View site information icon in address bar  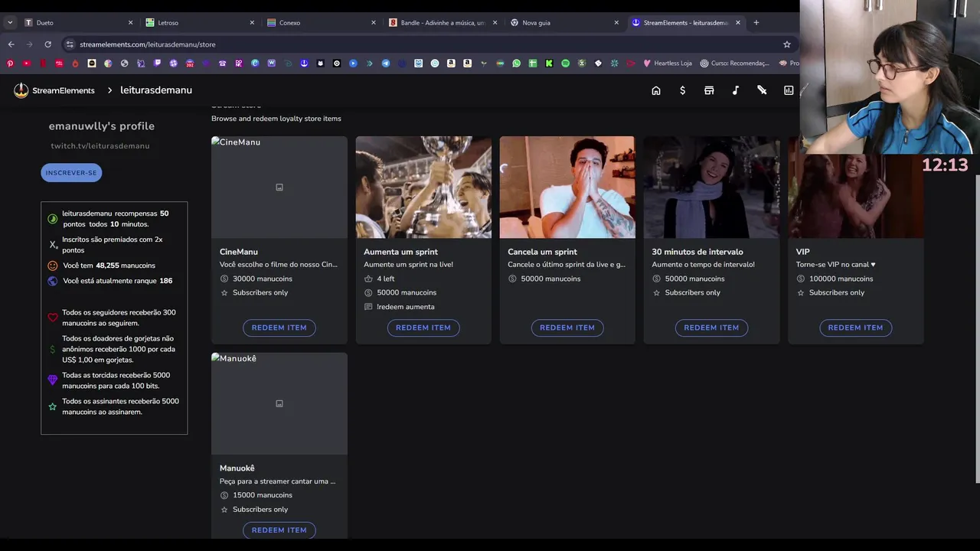click(70, 44)
